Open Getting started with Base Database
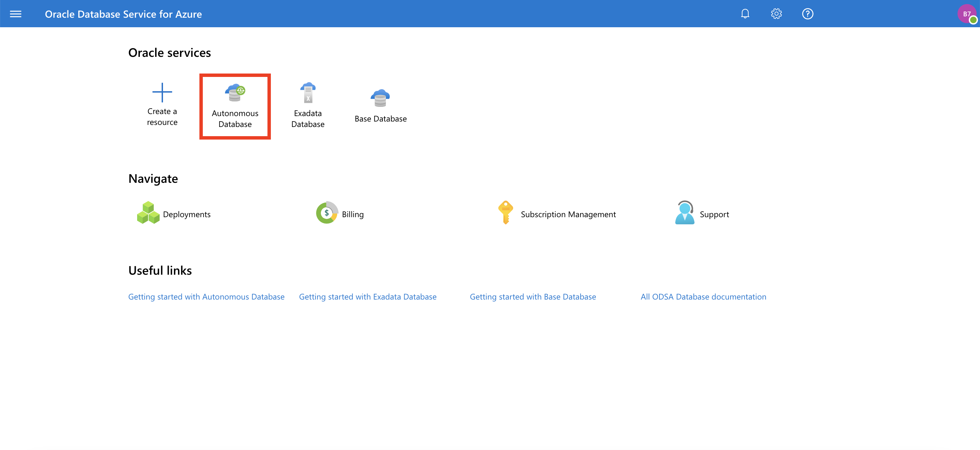The height and width of the screenshot is (450, 980). [x=533, y=296]
